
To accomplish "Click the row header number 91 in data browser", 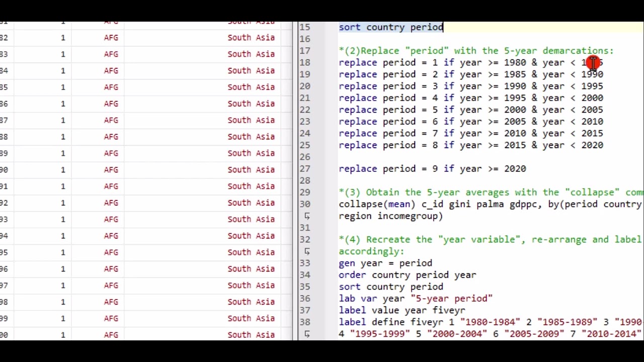I will tap(4, 187).
